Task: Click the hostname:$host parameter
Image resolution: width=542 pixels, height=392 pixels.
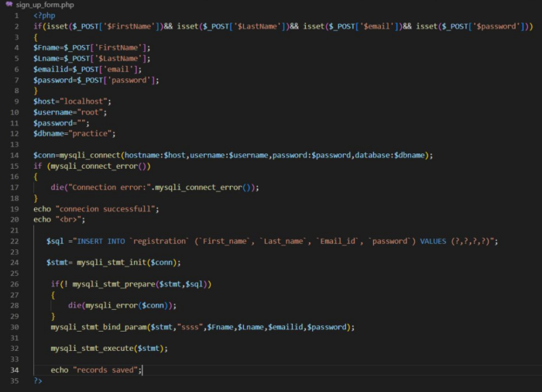Action: point(155,156)
